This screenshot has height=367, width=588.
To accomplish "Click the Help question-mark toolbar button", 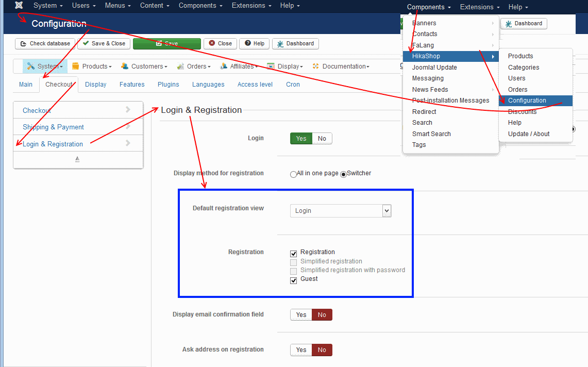I will click(x=255, y=43).
